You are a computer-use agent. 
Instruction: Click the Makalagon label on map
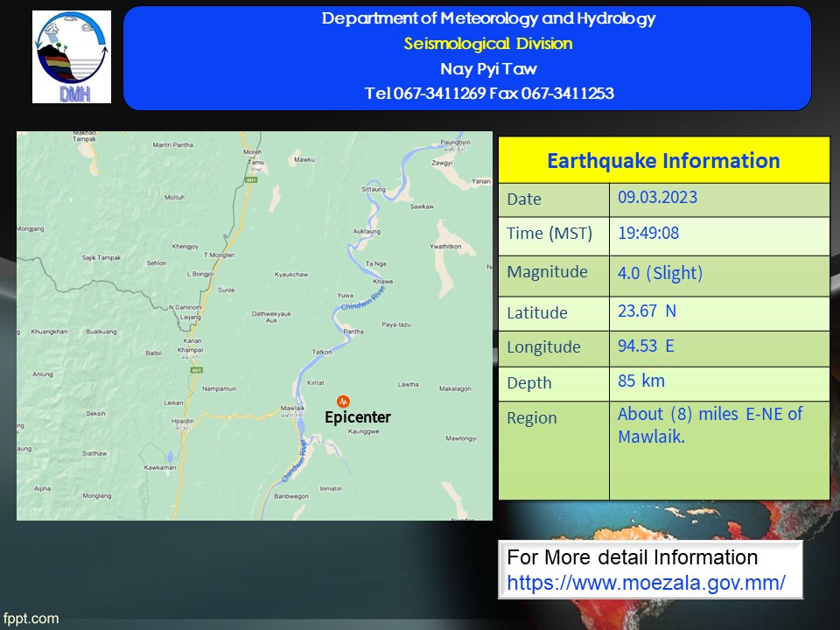455,388
